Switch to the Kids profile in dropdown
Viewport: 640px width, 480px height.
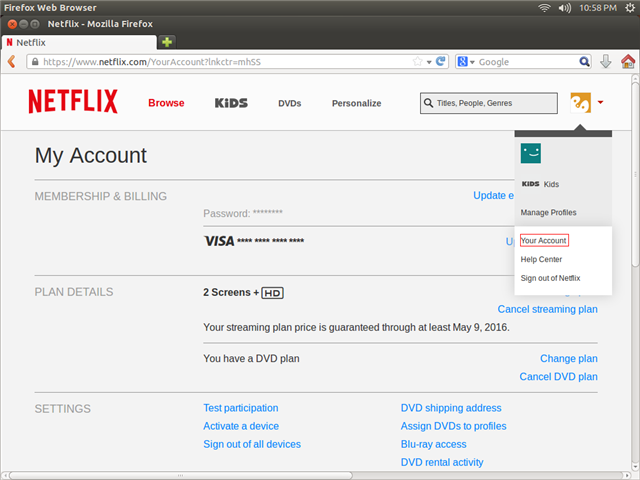[x=540, y=184]
